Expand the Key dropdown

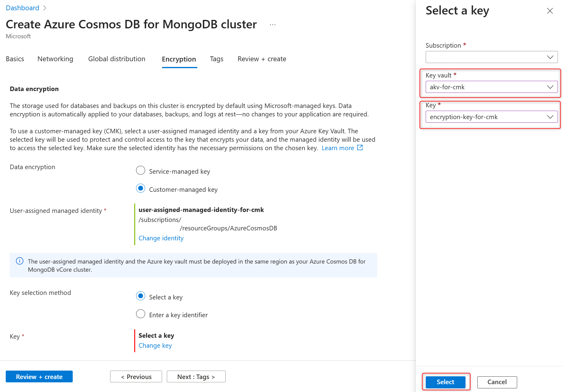[x=491, y=117]
